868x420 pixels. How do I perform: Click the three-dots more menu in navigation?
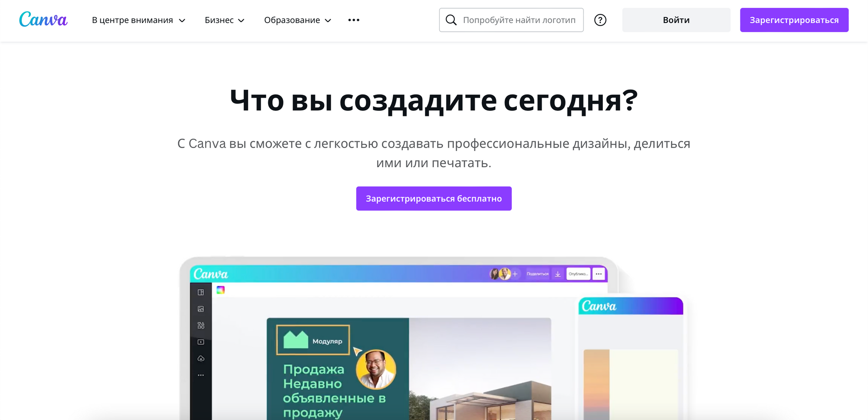pos(354,20)
